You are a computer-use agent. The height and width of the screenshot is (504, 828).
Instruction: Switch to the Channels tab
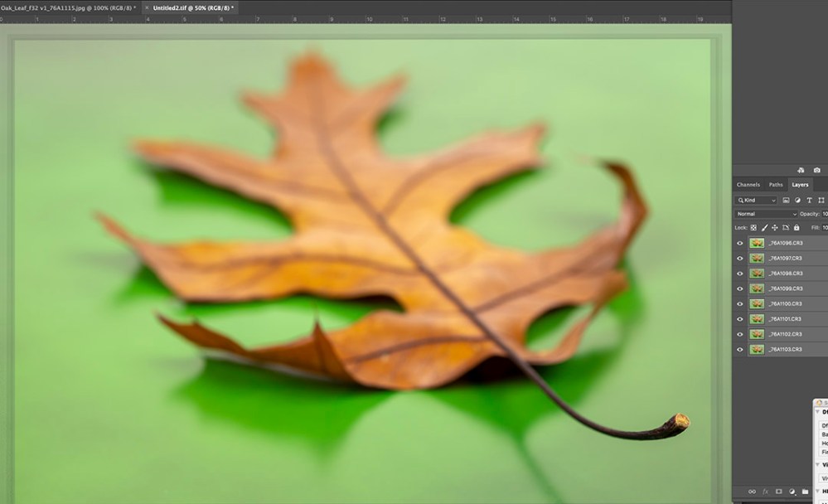[x=748, y=185]
